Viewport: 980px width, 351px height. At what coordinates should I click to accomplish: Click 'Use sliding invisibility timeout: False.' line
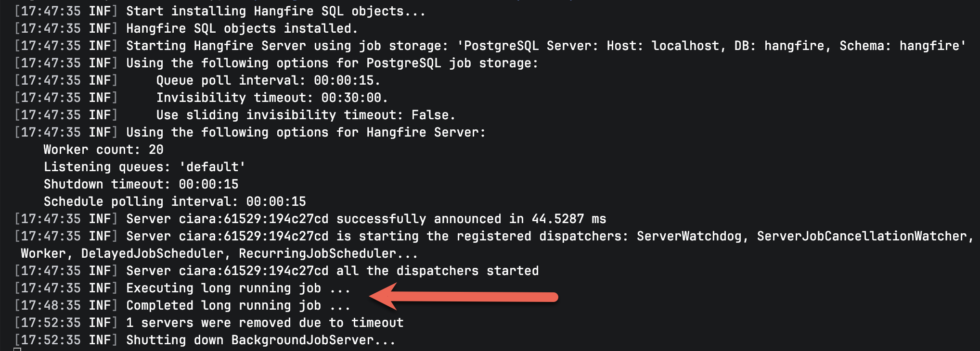point(306,115)
